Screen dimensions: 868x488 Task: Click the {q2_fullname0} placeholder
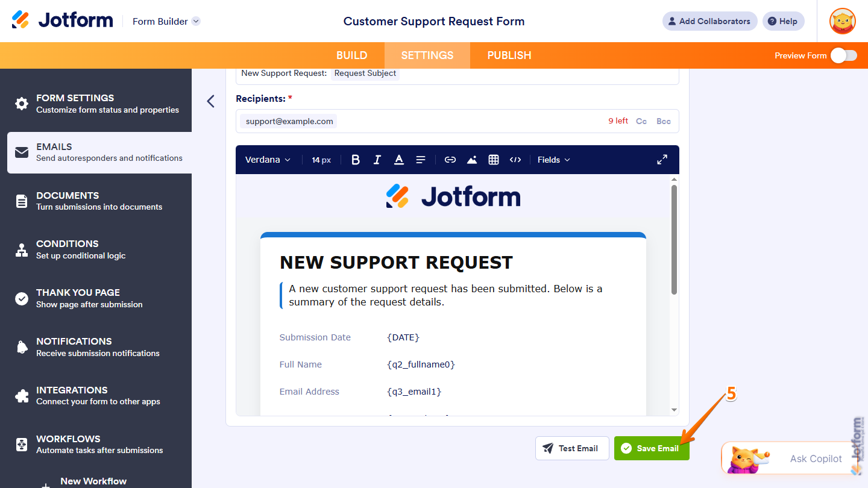click(421, 364)
